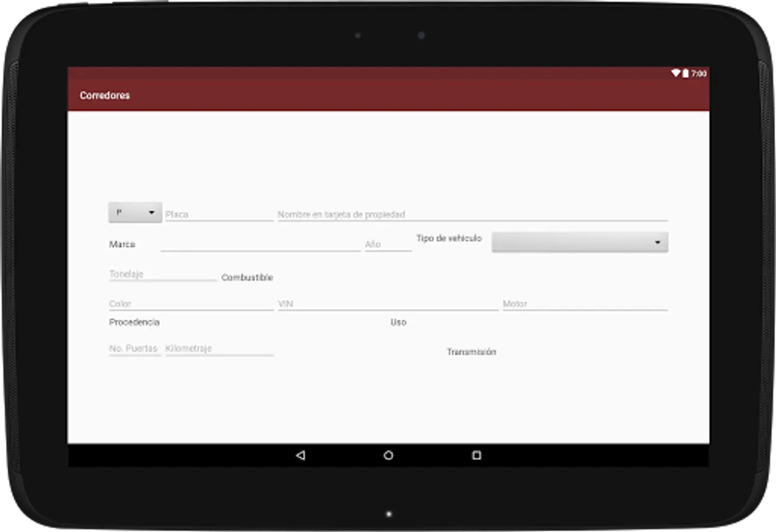Image resolution: width=776 pixels, height=532 pixels.
Task: Tap the Android back navigation icon
Action: coord(300,455)
